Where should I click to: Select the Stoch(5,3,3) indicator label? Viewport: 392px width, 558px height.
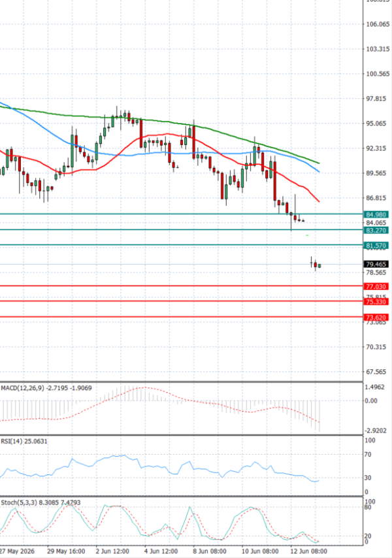41,502
